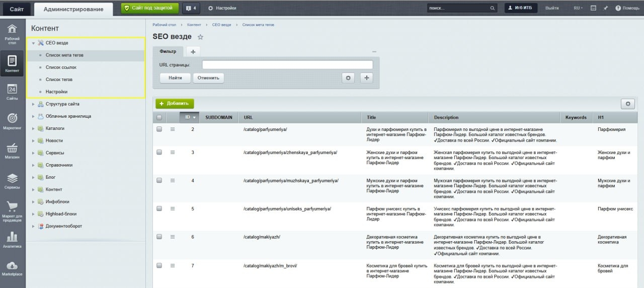Toggle the select-all checkbox in table header
Screen dimensions: 644x288
tap(159, 117)
